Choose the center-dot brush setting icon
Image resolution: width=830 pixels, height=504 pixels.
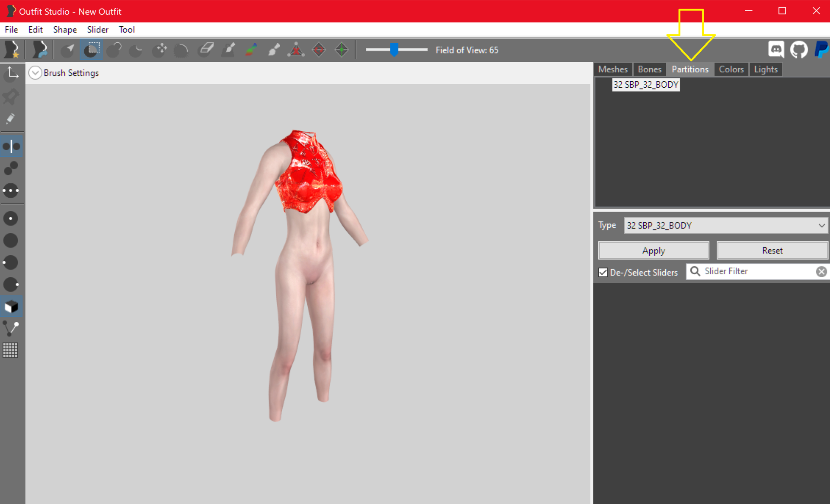tap(11, 219)
